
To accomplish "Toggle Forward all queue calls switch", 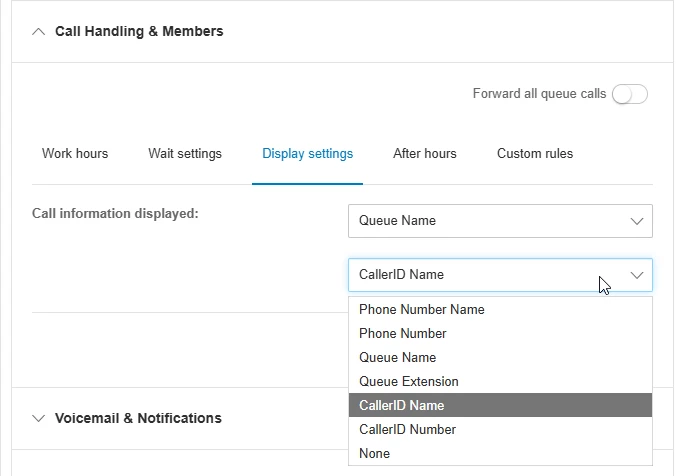I will 630,94.
